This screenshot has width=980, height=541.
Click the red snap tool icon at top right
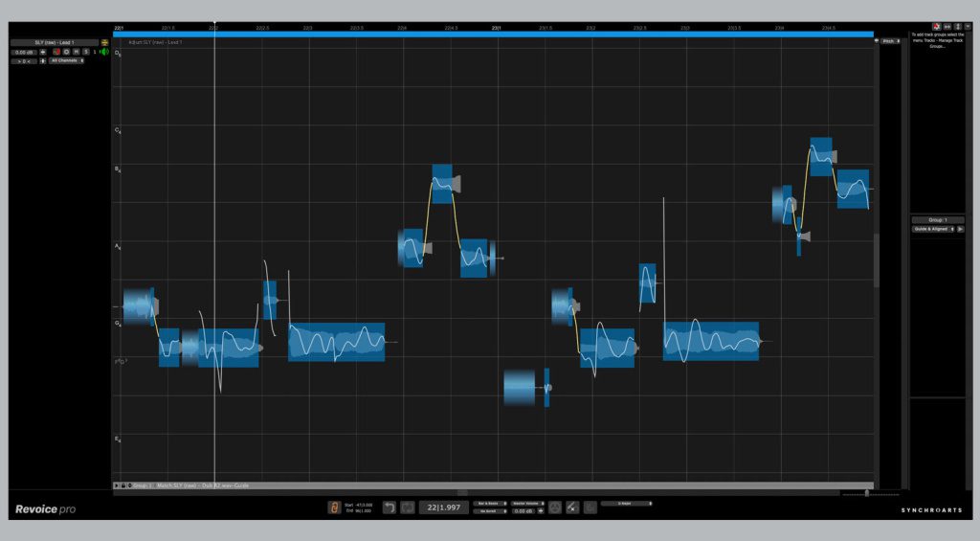coord(936,26)
